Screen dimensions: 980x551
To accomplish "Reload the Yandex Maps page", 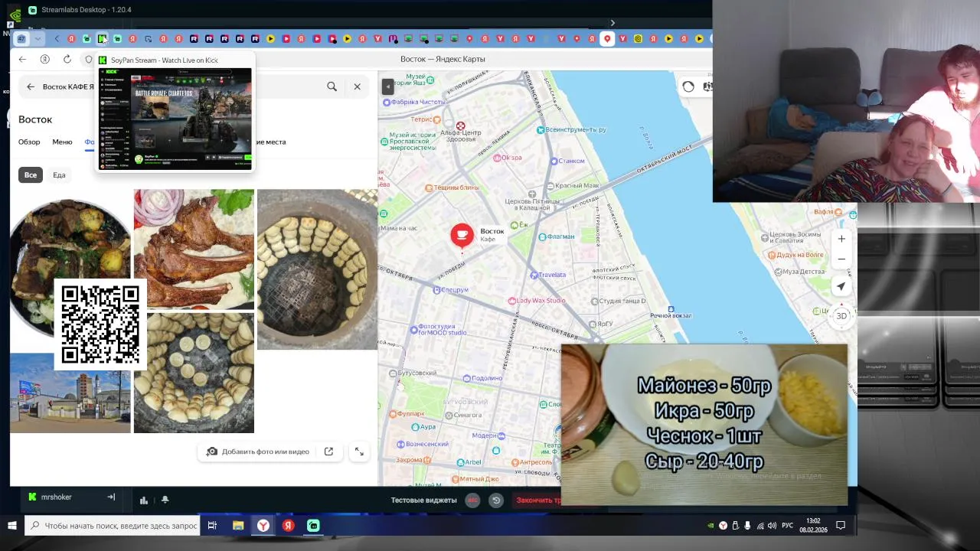I will (67, 60).
